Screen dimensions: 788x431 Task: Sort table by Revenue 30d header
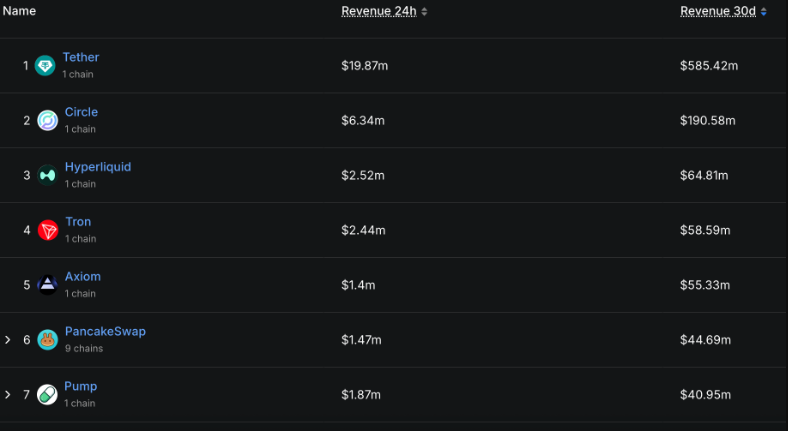pyautogui.click(x=719, y=12)
